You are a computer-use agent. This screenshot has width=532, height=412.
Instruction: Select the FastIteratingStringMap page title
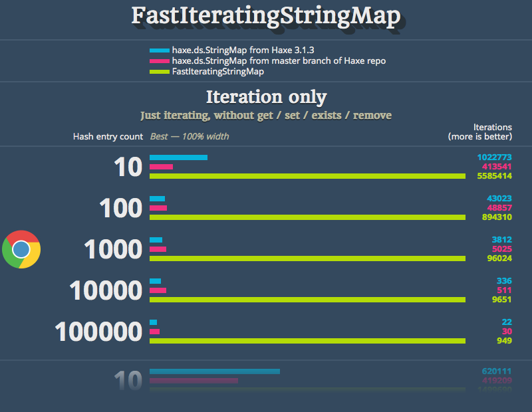coord(266,16)
